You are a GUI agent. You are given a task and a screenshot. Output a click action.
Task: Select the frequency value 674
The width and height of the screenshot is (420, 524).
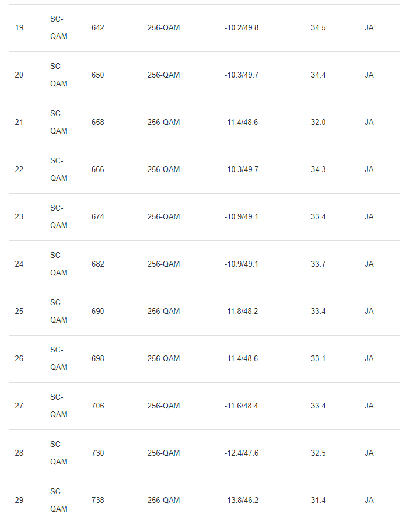coord(98,217)
